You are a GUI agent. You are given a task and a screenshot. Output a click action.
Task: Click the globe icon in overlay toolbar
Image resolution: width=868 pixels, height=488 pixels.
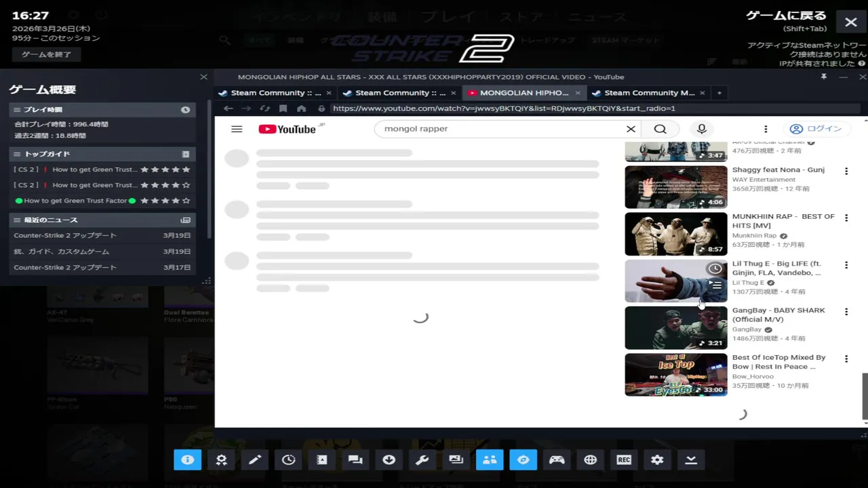pos(591,460)
